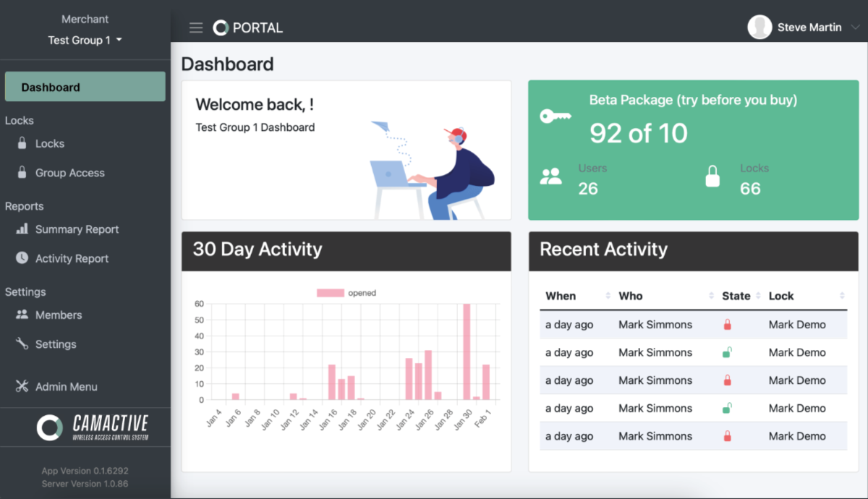Click the Jan 26 chart bar

428,375
